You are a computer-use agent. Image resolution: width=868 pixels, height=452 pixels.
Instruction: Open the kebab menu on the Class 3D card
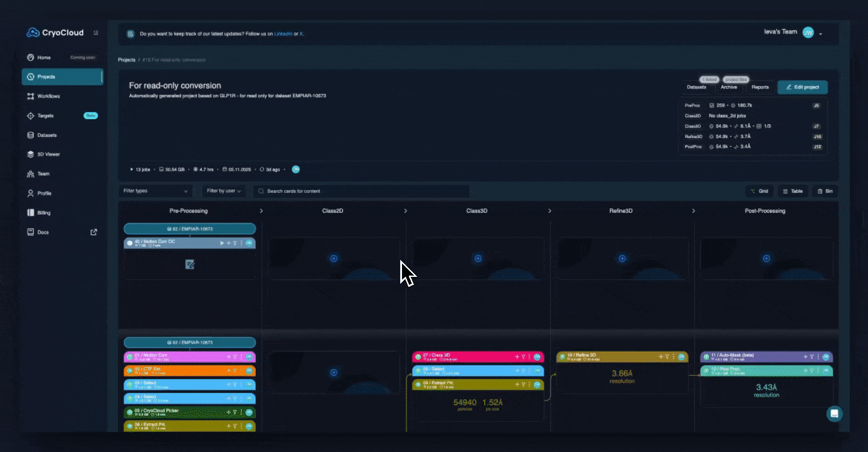click(529, 357)
